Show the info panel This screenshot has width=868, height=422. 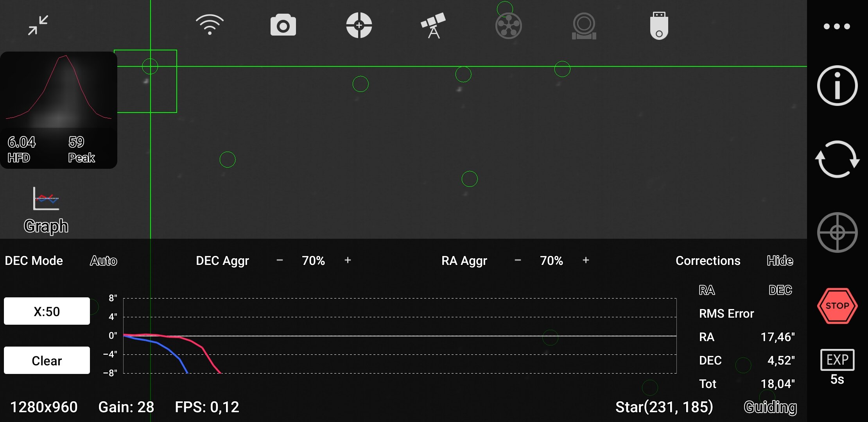coord(837,86)
